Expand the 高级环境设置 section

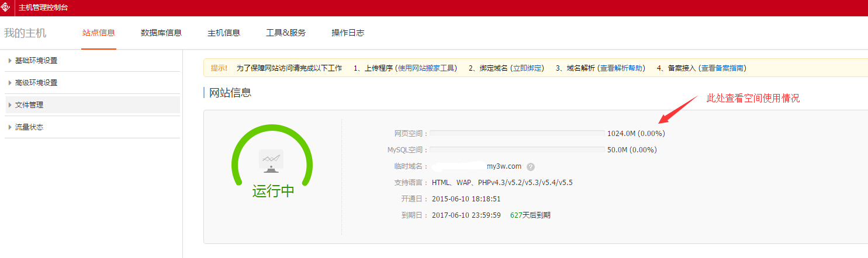36,83
